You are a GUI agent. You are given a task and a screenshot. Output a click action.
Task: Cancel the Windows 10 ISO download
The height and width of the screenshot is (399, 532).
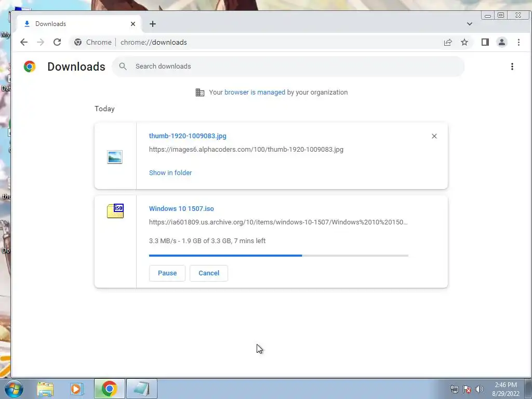(x=209, y=273)
